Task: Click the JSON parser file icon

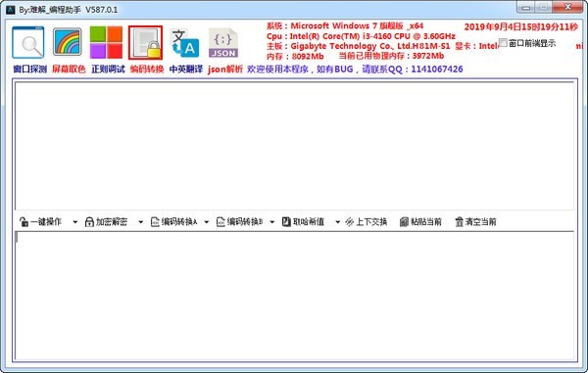Action: pyautogui.click(x=223, y=43)
